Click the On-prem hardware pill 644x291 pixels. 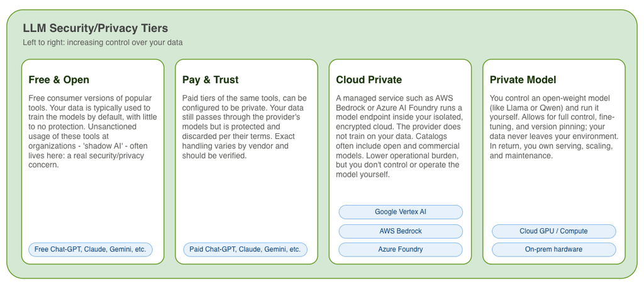click(x=553, y=250)
